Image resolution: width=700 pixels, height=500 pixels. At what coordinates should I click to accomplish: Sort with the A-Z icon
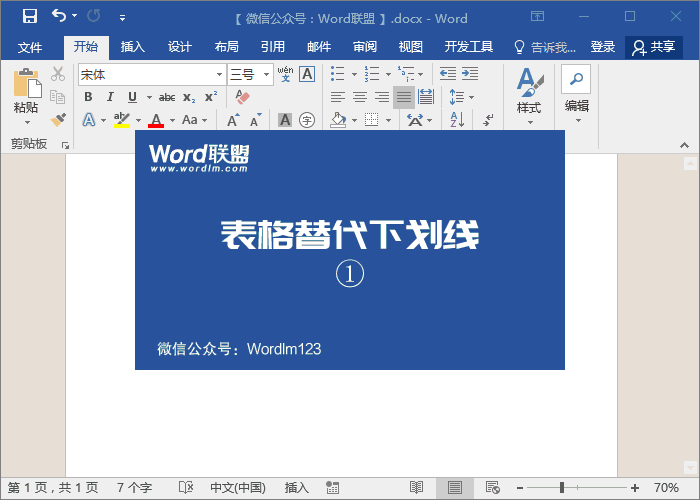[457, 120]
